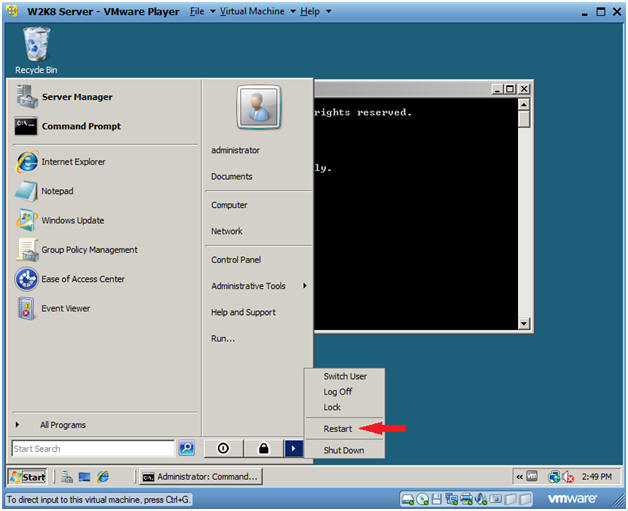Maximize the command prompt window

click(510, 89)
